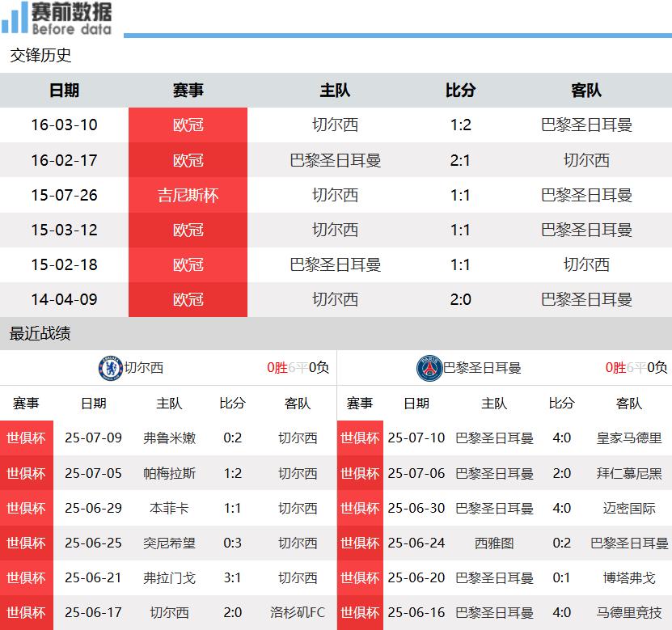The height and width of the screenshot is (630, 672).
Task: Click the 帕梅拉斯 team name
Action: [169, 473]
